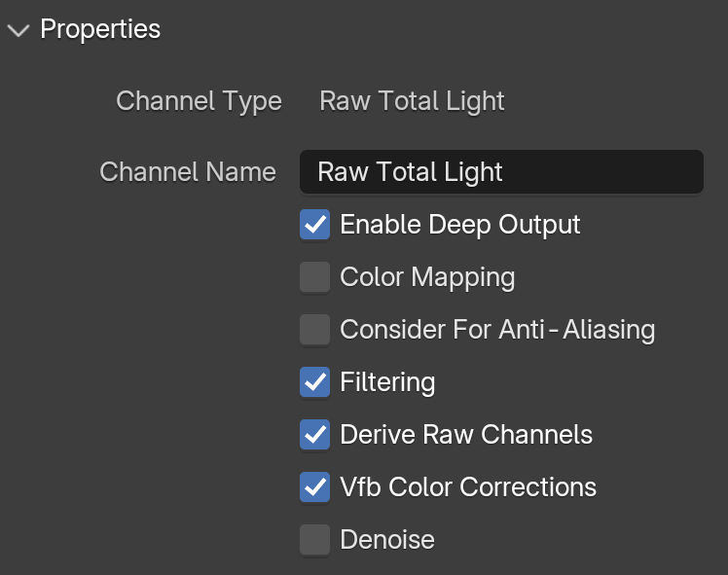Click the Denoise label text
The image size is (728, 575).
pyautogui.click(x=387, y=540)
